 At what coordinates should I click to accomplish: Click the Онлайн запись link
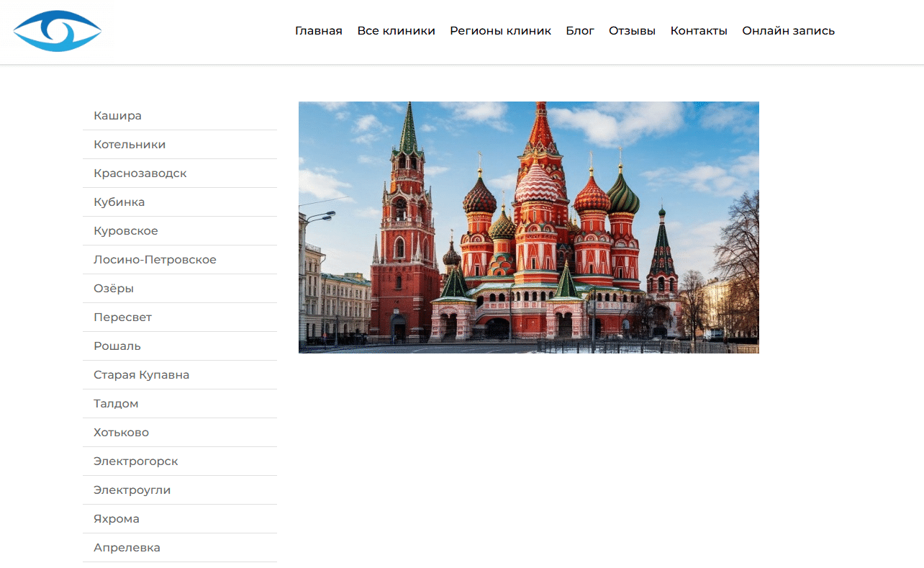[788, 31]
